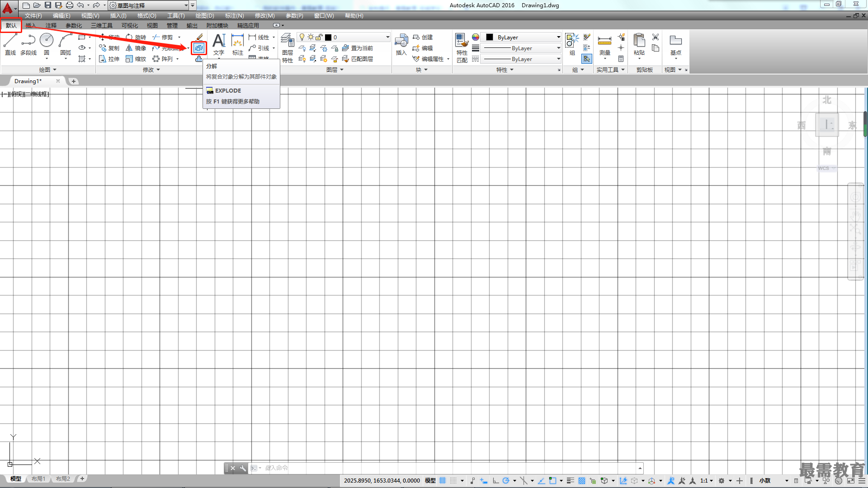Switch to the Parametric (参数化) ribbon tab
The width and height of the screenshot is (868, 488).
[74, 26]
